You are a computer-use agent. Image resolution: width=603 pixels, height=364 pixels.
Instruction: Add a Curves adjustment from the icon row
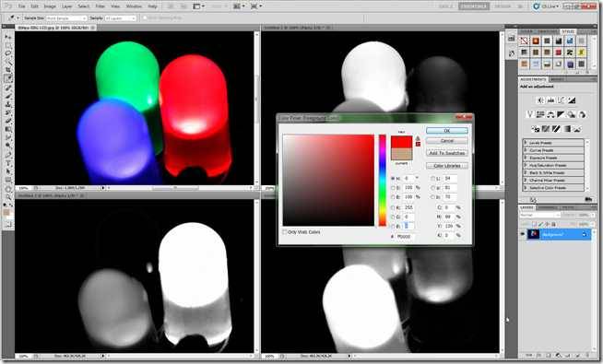pyautogui.click(x=562, y=100)
